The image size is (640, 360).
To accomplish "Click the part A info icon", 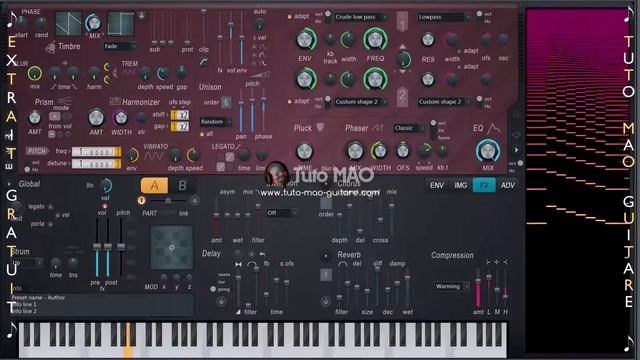I will [x=141, y=200].
